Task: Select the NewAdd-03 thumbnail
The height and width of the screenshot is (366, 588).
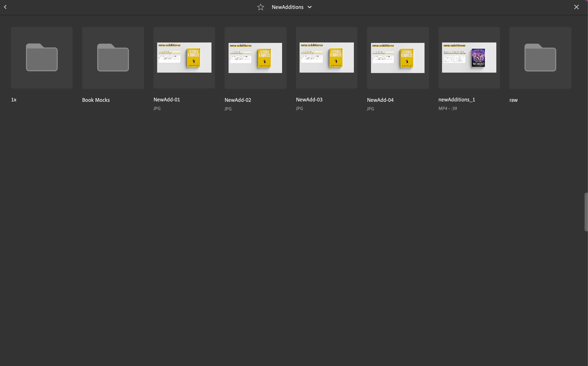Action: (327, 58)
